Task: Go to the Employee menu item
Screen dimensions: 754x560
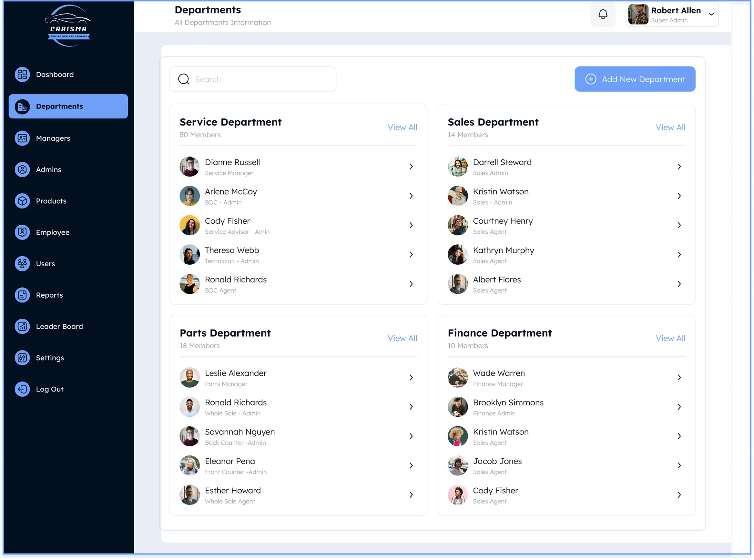Action: [x=53, y=232]
